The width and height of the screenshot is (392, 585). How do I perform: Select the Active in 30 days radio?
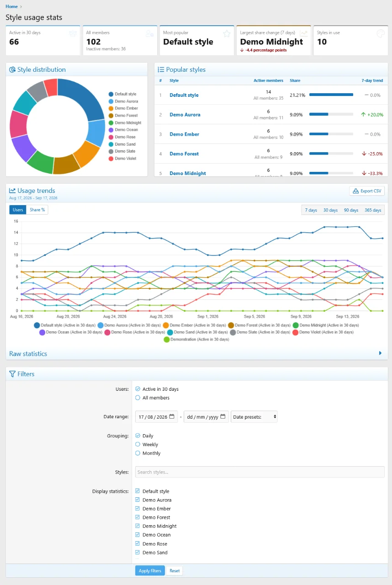click(x=138, y=389)
